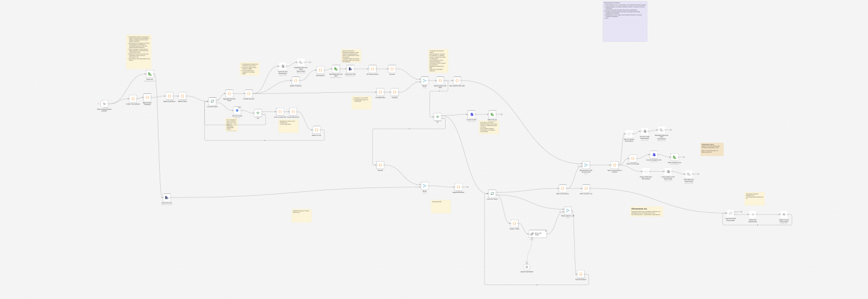Open the Filter scored for Jira node
This screenshot has height=299, width=868.
click(586, 188)
